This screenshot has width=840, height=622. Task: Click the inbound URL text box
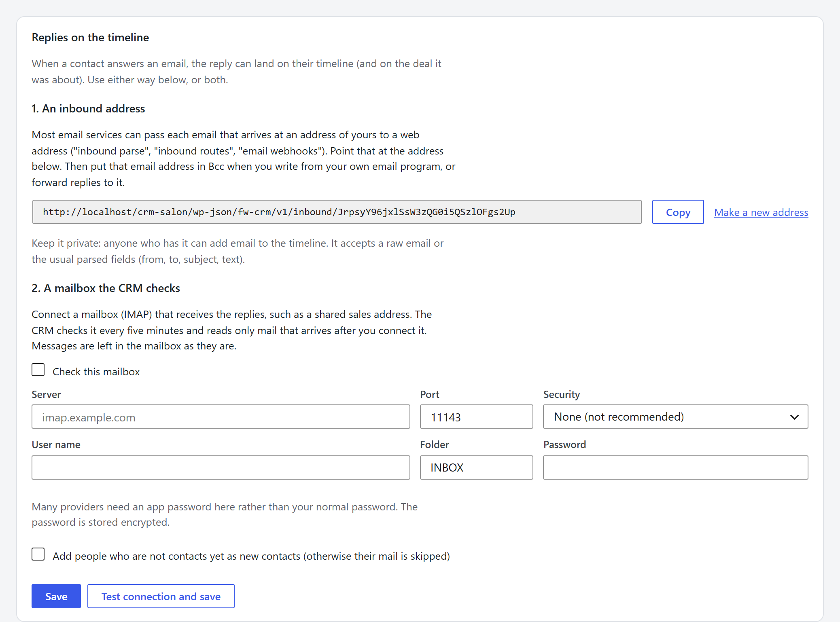tap(337, 212)
